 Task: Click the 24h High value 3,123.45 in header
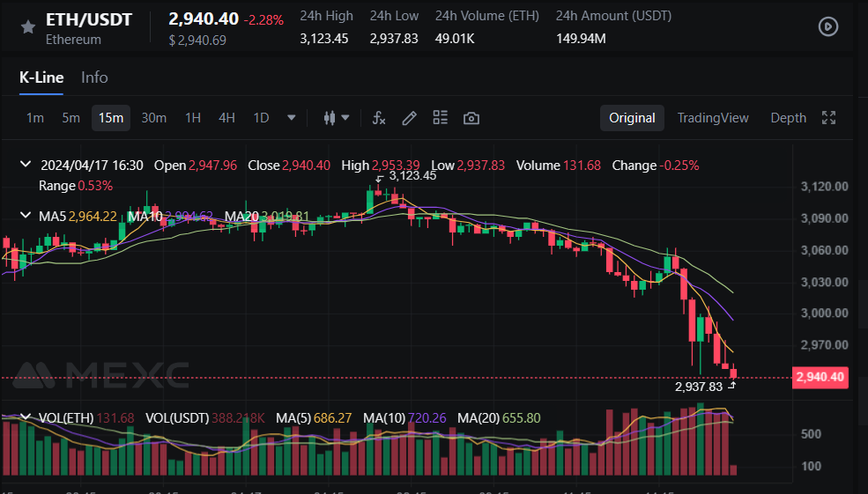323,39
